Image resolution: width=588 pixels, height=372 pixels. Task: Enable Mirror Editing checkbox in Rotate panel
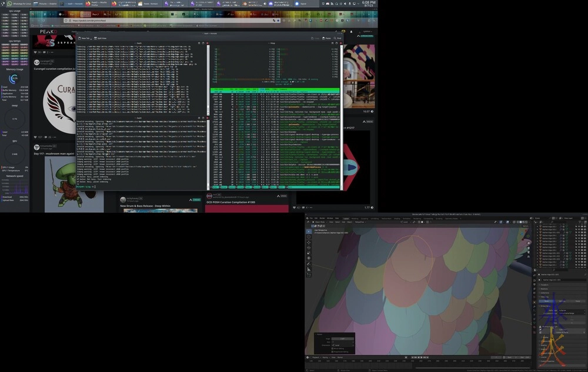333,348
